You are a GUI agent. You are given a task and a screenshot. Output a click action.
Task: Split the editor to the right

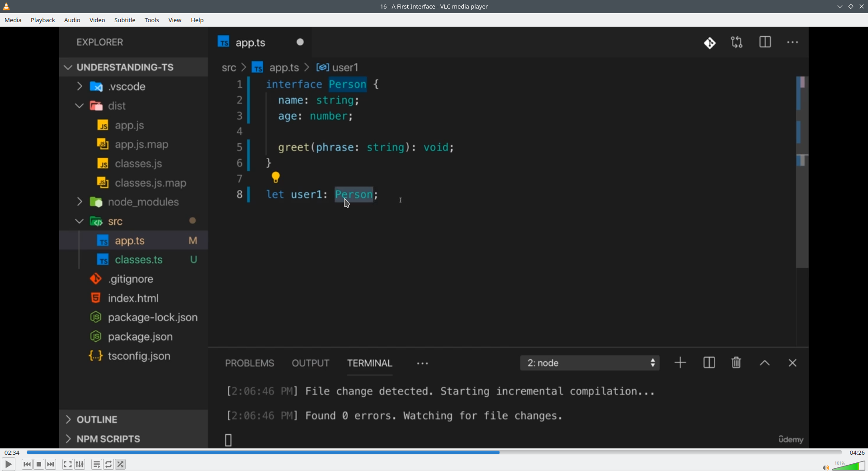(765, 42)
